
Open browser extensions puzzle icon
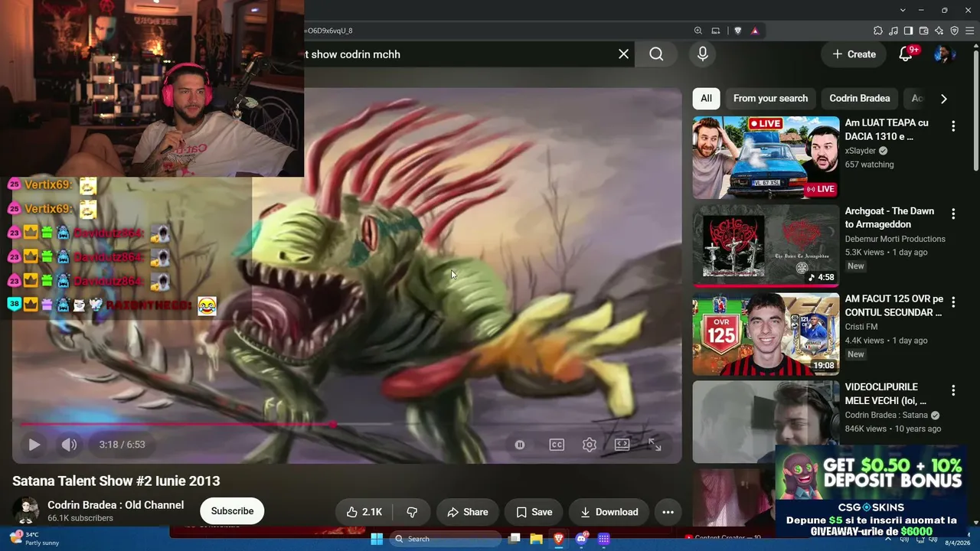(x=878, y=31)
